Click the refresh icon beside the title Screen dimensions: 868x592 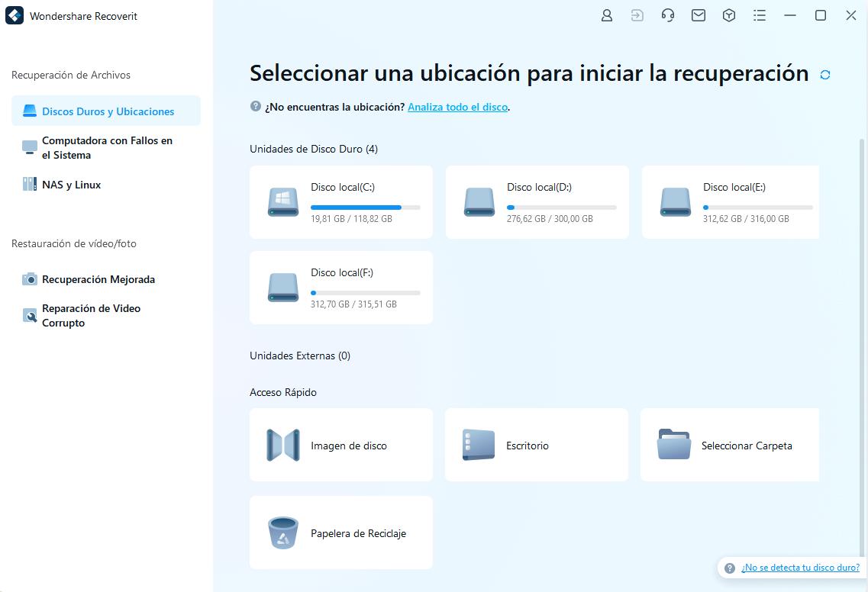point(824,74)
